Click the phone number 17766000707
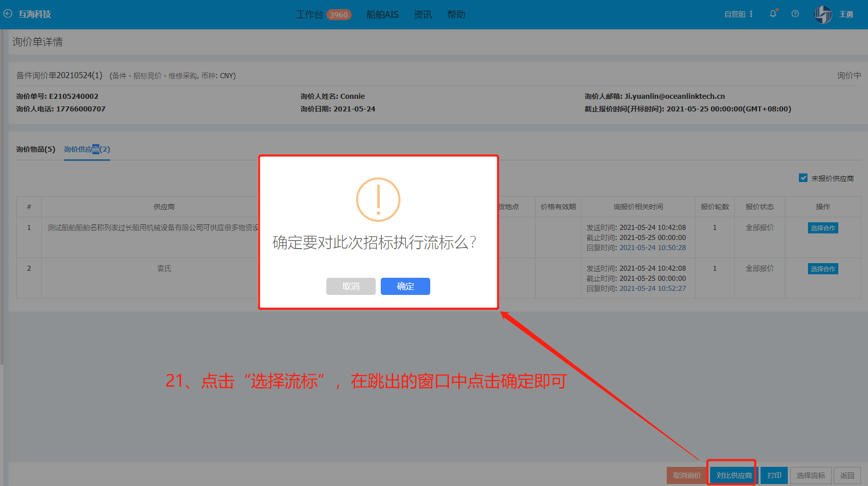This screenshot has height=486, width=868. (x=81, y=109)
